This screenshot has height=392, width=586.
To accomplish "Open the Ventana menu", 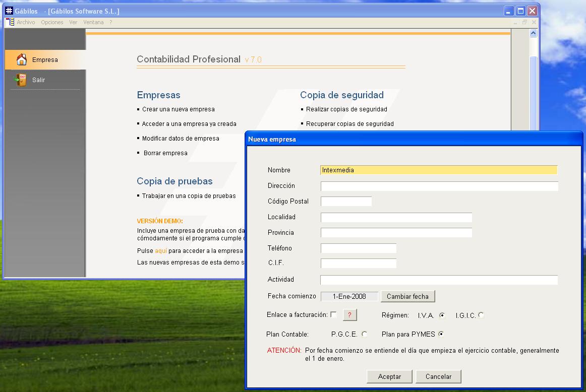I will click(x=93, y=22).
